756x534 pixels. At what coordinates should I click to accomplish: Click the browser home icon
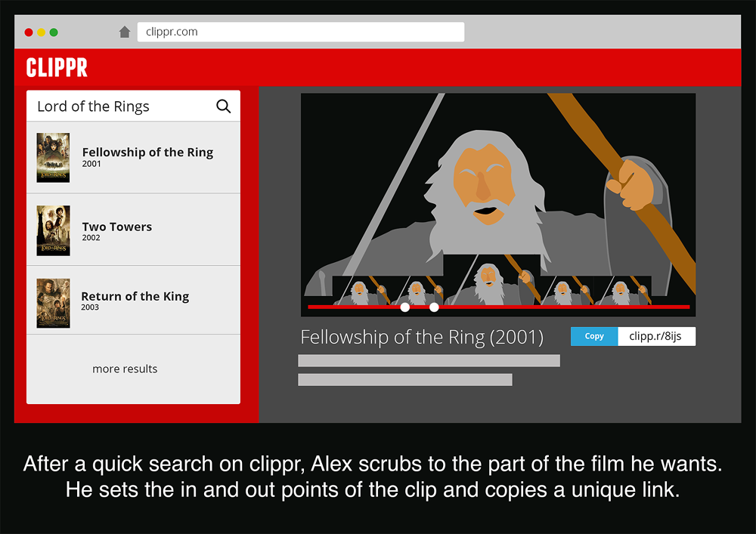(125, 32)
